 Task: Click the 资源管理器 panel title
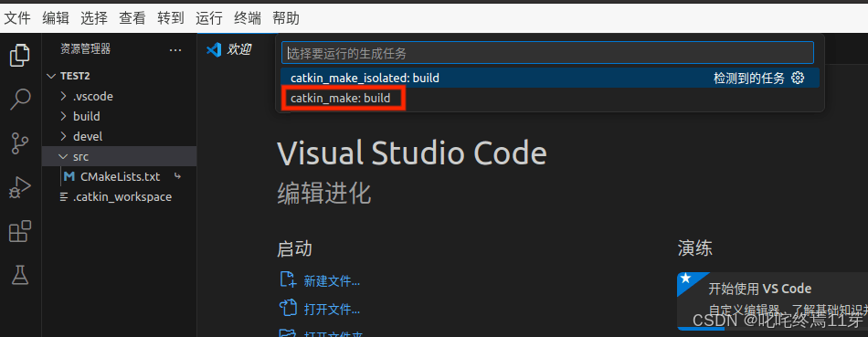pos(85,49)
